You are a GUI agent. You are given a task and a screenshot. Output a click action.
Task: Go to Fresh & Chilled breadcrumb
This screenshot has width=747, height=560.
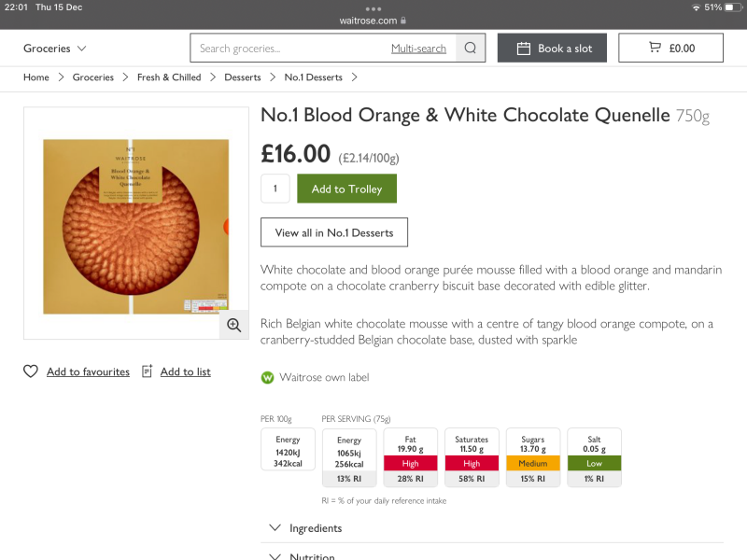[x=169, y=77]
